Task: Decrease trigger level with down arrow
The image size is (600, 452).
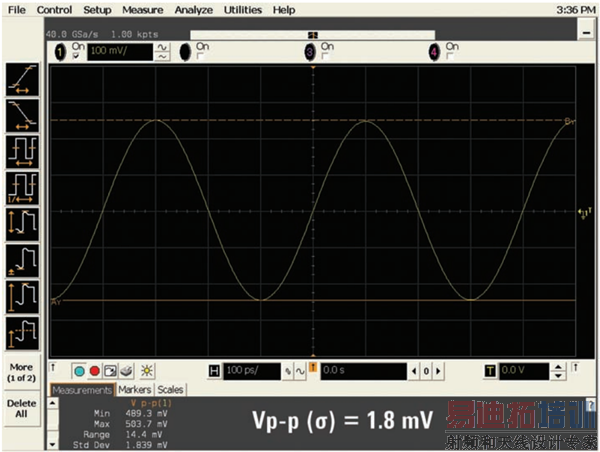Action: coord(558,375)
